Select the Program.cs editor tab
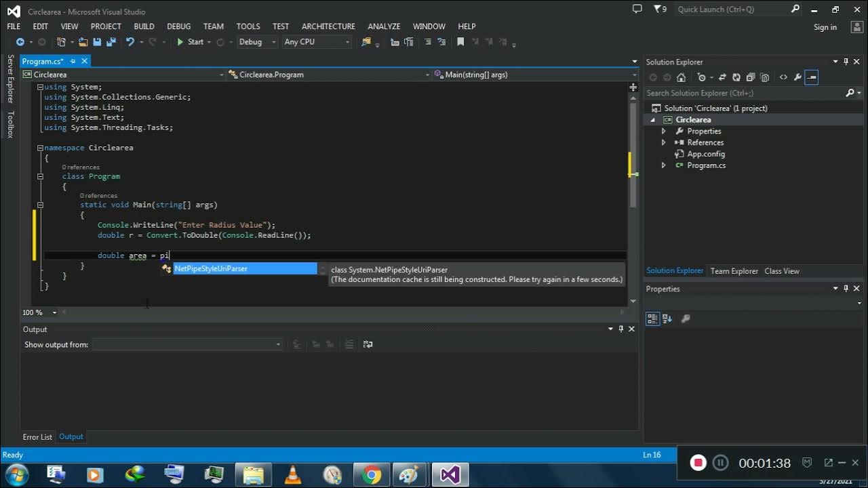Screen dimensions: 868x488 pyautogui.click(x=43, y=61)
